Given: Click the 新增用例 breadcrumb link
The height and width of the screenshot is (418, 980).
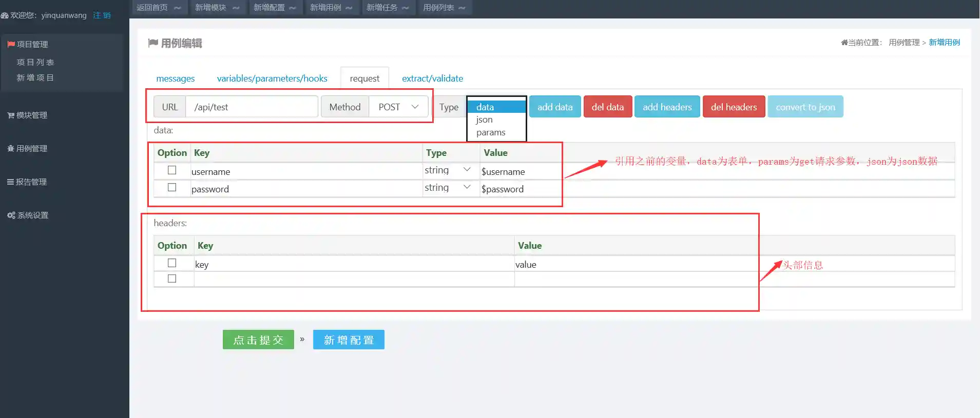Looking at the screenshot, I should [944, 43].
